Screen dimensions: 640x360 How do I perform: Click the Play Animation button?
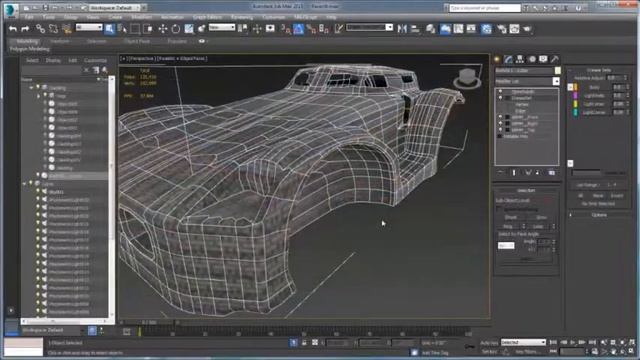pyautogui.click(x=573, y=342)
